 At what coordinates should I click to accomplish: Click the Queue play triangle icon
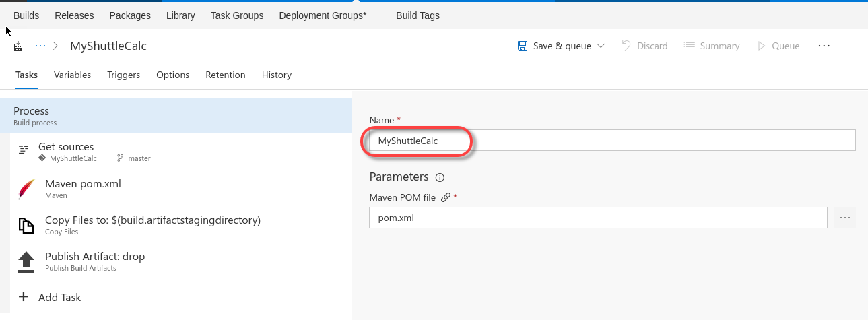(762, 46)
